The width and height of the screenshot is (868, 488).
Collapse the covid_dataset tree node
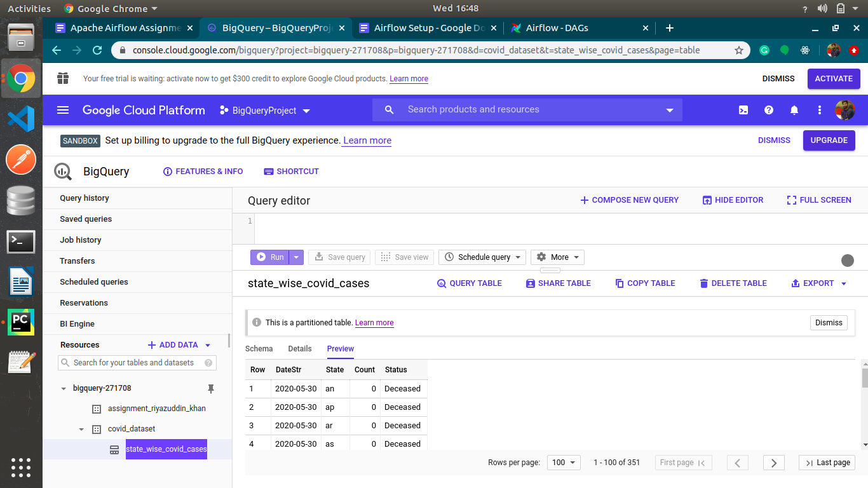click(81, 430)
